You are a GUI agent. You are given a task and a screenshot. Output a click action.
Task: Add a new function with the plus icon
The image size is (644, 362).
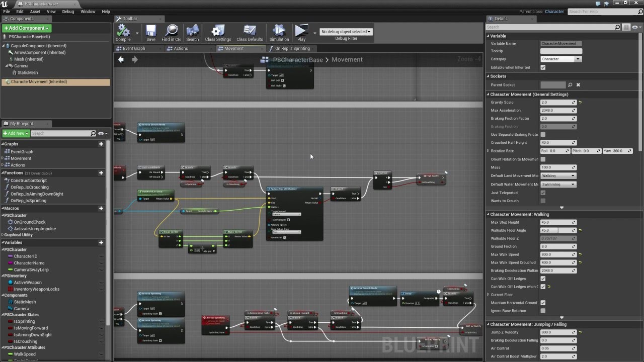click(x=101, y=173)
